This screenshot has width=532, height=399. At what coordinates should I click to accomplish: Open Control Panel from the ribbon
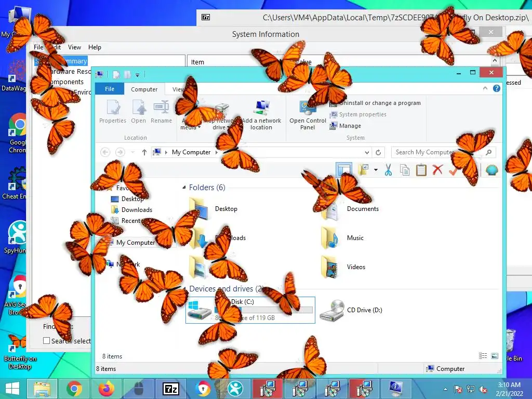click(x=308, y=115)
